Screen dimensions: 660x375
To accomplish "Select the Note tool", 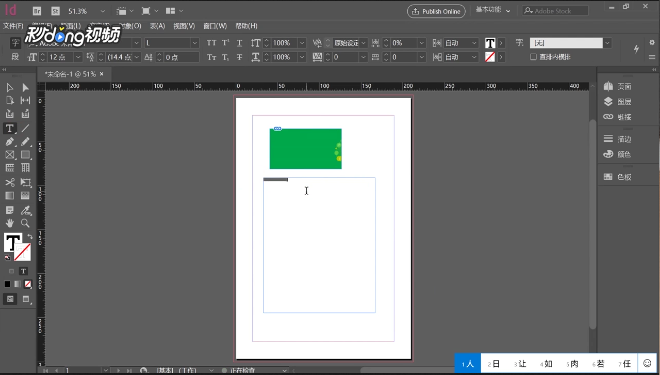I will coord(10,210).
